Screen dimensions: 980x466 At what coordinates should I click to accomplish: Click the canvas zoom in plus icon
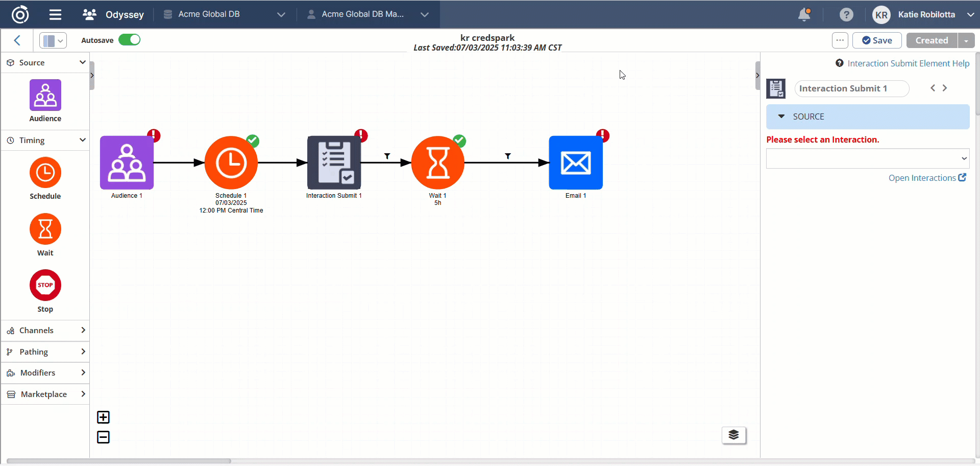click(x=103, y=417)
